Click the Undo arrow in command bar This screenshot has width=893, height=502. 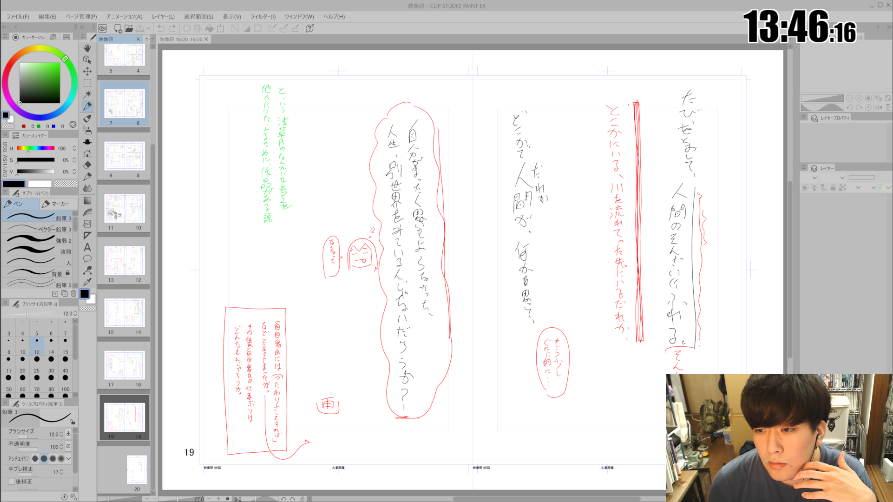(161, 28)
